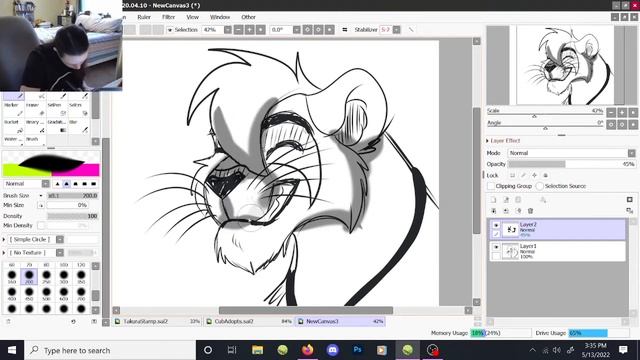
Task: Select brush size preset 200
Action: coord(29,276)
